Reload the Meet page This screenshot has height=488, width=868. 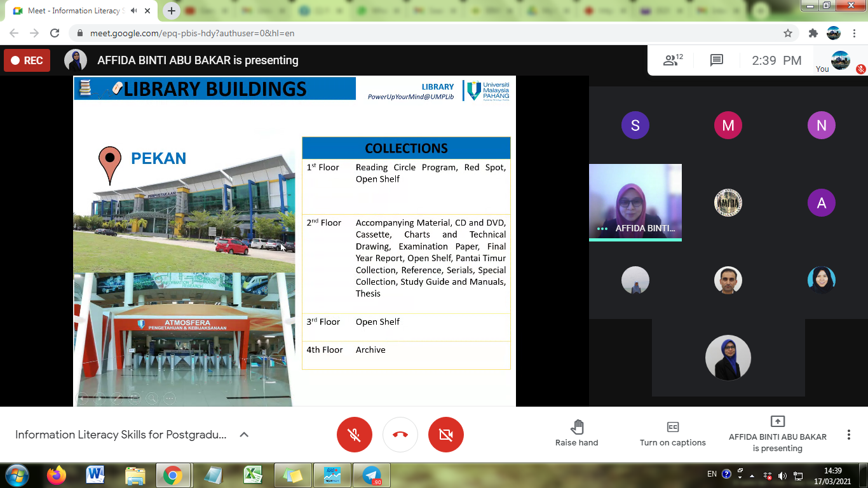[55, 33]
